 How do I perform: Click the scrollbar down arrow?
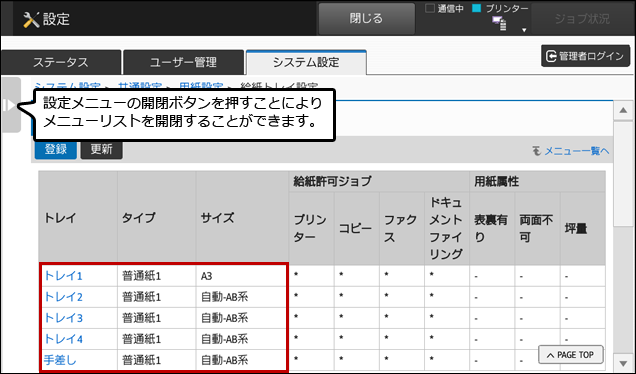click(x=623, y=362)
